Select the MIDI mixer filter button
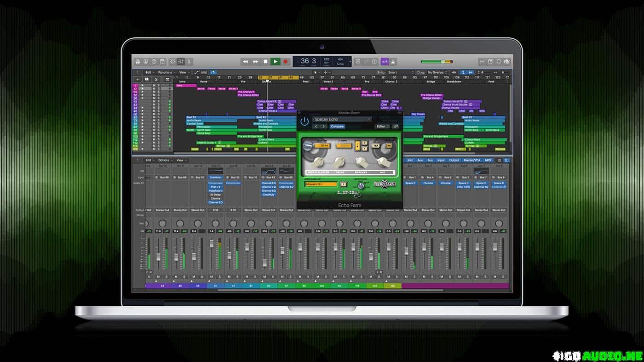This screenshot has width=644, height=362. click(488, 160)
